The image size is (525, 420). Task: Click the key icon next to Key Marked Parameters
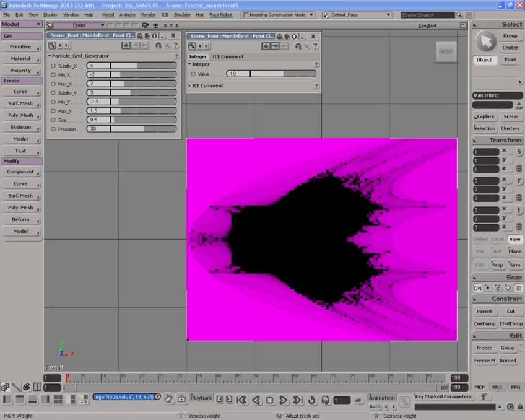pyautogui.click(x=404, y=401)
